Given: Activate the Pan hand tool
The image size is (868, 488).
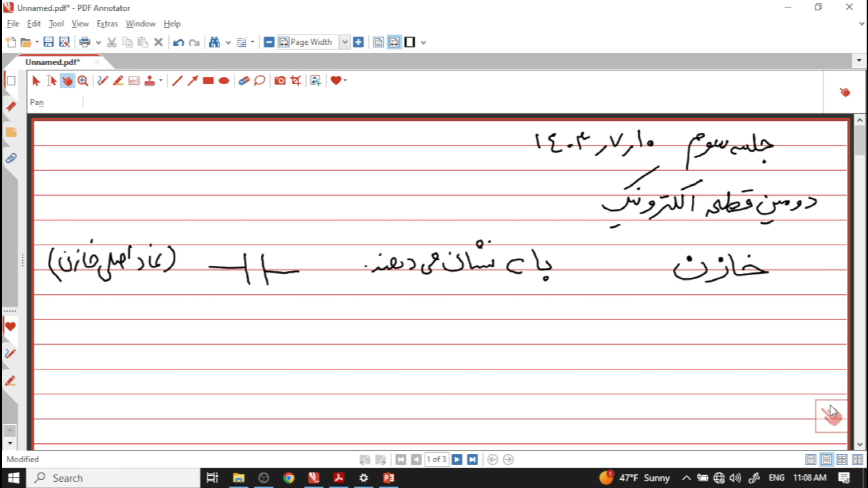Looking at the screenshot, I should (x=67, y=81).
